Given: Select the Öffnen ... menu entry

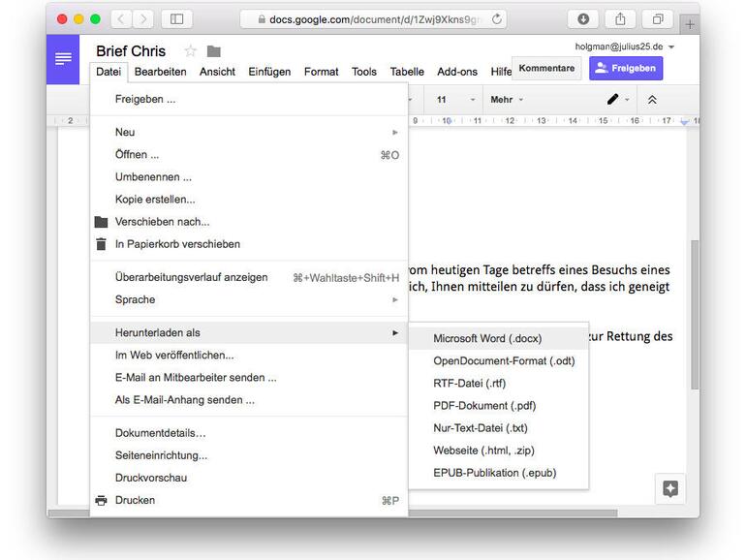Looking at the screenshot, I should click(249, 155).
